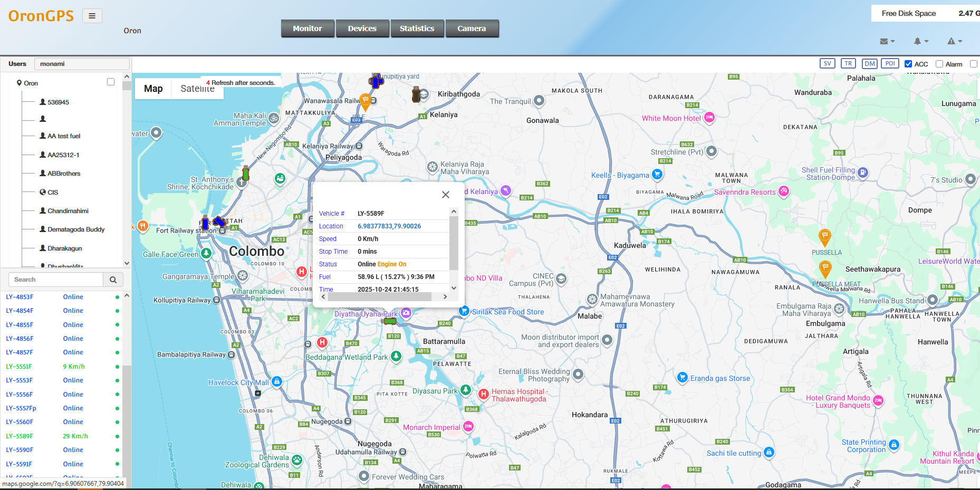Image resolution: width=980 pixels, height=490 pixels.
Task: Enable the Alarm checkbox
Action: click(x=939, y=63)
